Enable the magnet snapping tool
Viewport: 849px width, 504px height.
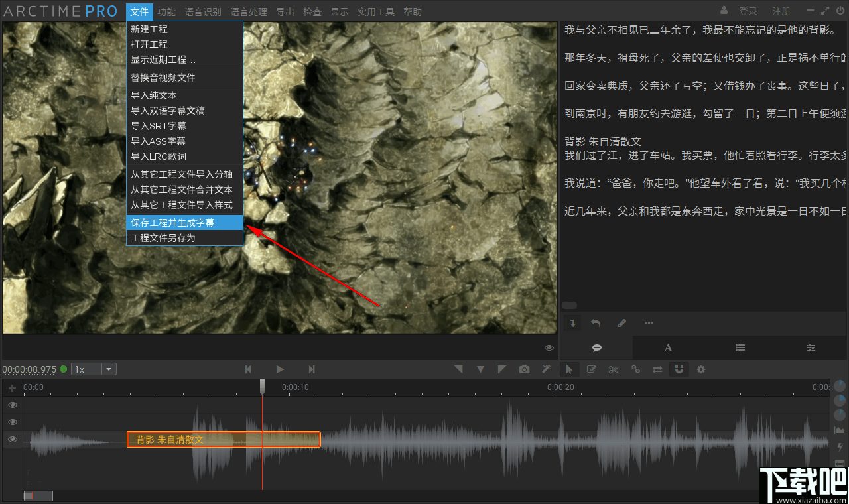coord(679,369)
